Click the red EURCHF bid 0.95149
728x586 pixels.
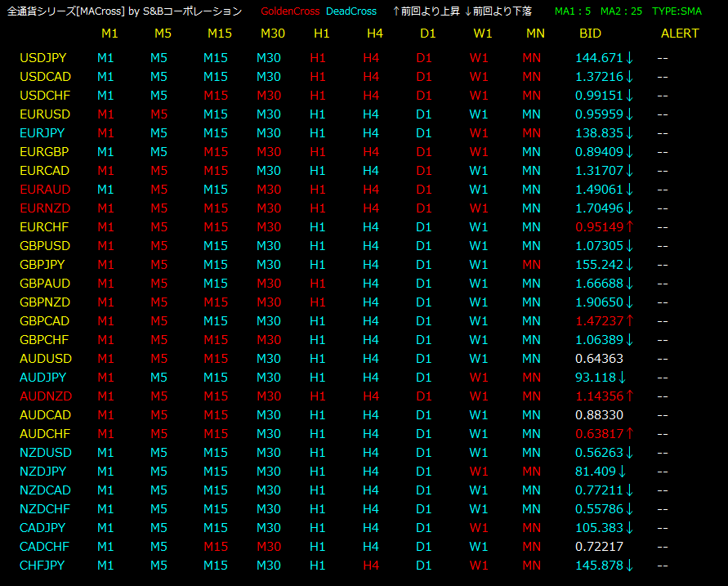pyautogui.click(x=600, y=227)
